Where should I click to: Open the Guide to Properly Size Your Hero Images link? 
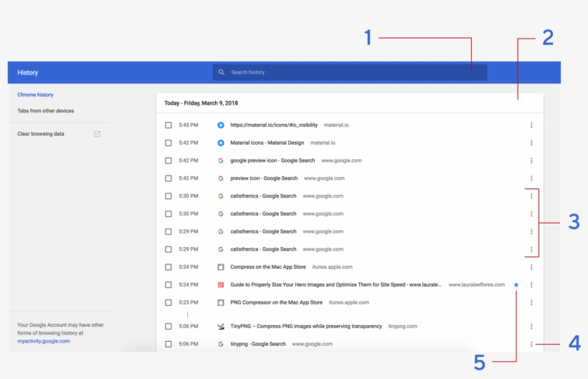pos(336,285)
